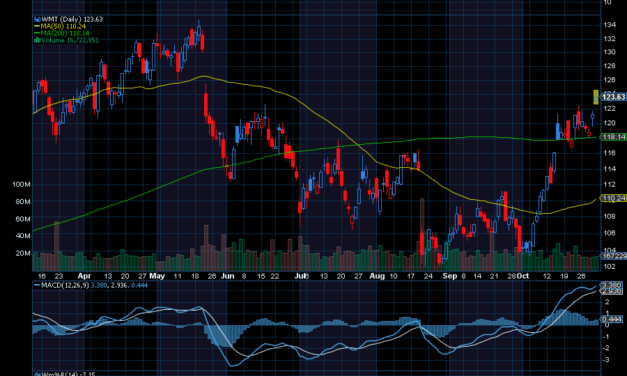The height and width of the screenshot is (376, 627).
Task: Click the 132 price axis label
Action: (x=609, y=39)
